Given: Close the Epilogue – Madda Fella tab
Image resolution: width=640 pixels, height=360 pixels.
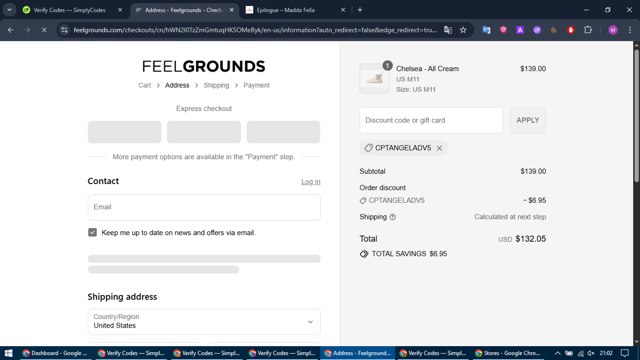Looking at the screenshot, I should tap(343, 10).
